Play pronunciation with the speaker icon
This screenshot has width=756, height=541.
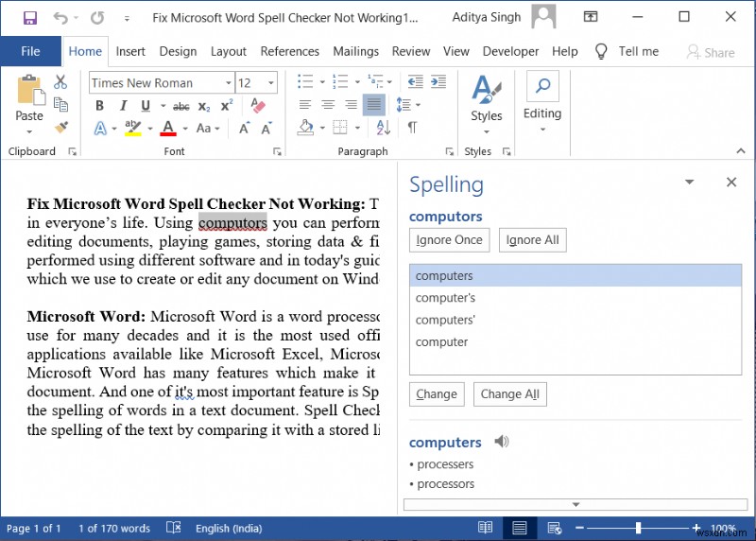501,442
